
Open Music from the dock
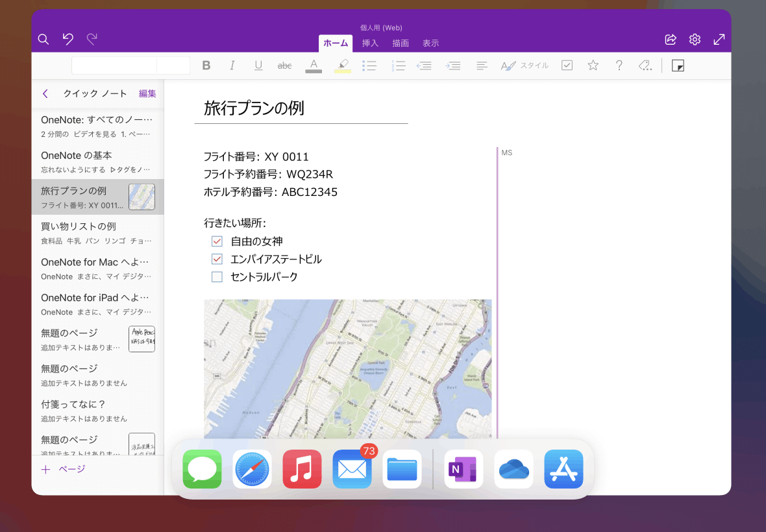(x=302, y=469)
